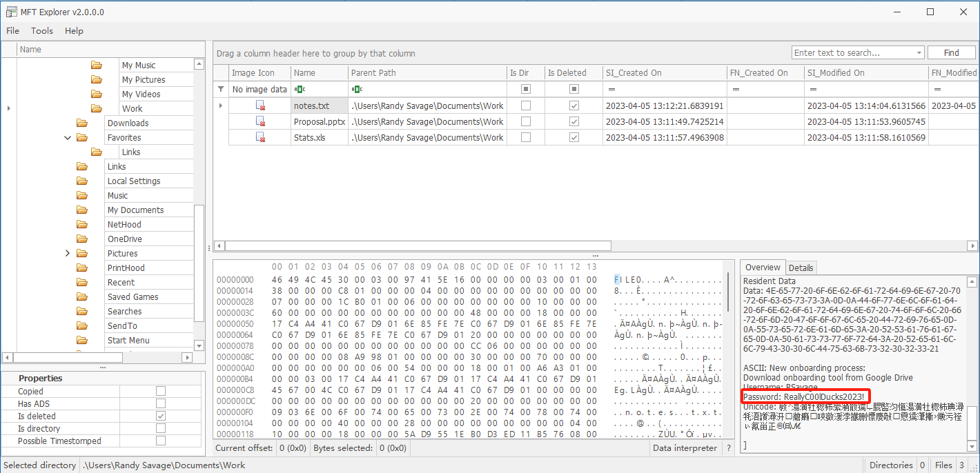Click the Parent Path filter operator icon
Image resolution: width=980 pixels, height=473 pixels.
357,89
